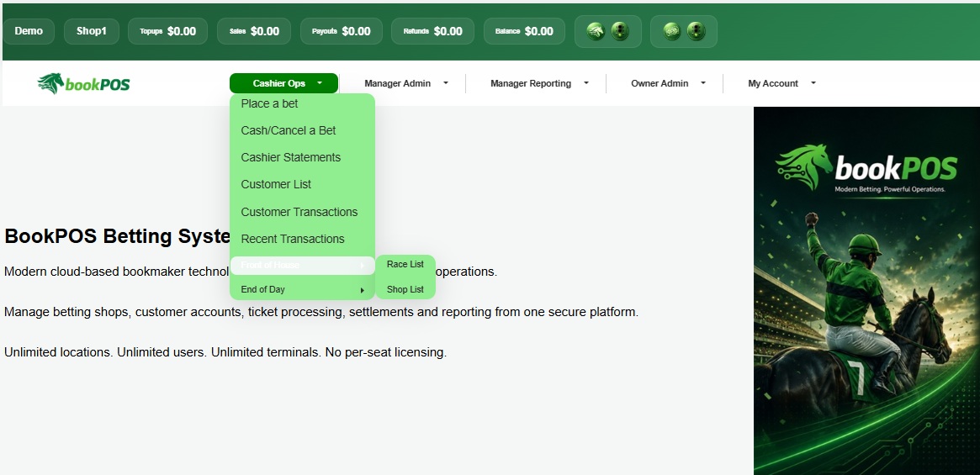Click the BookPOS Betting System heading

(118, 236)
